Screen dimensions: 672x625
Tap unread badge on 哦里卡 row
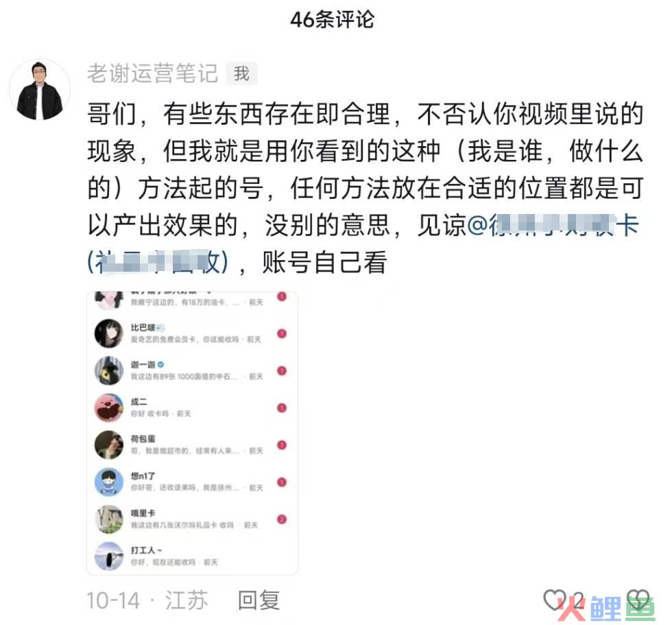[282, 519]
